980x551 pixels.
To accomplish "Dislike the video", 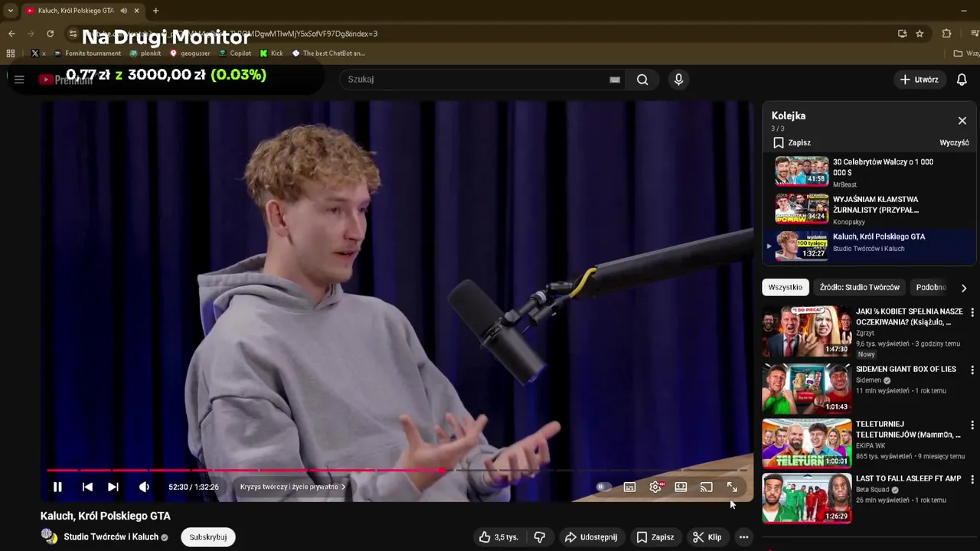I will (x=540, y=537).
